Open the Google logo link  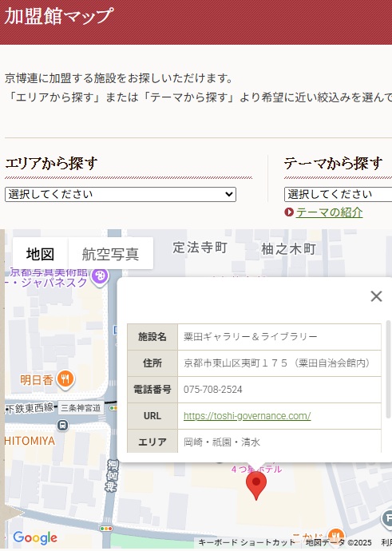(x=35, y=537)
